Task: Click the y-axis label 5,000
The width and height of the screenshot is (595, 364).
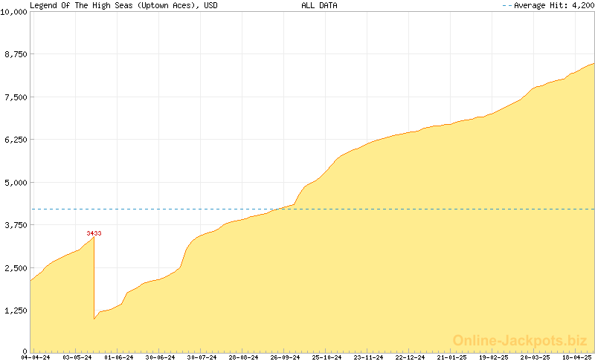Action: [16, 183]
